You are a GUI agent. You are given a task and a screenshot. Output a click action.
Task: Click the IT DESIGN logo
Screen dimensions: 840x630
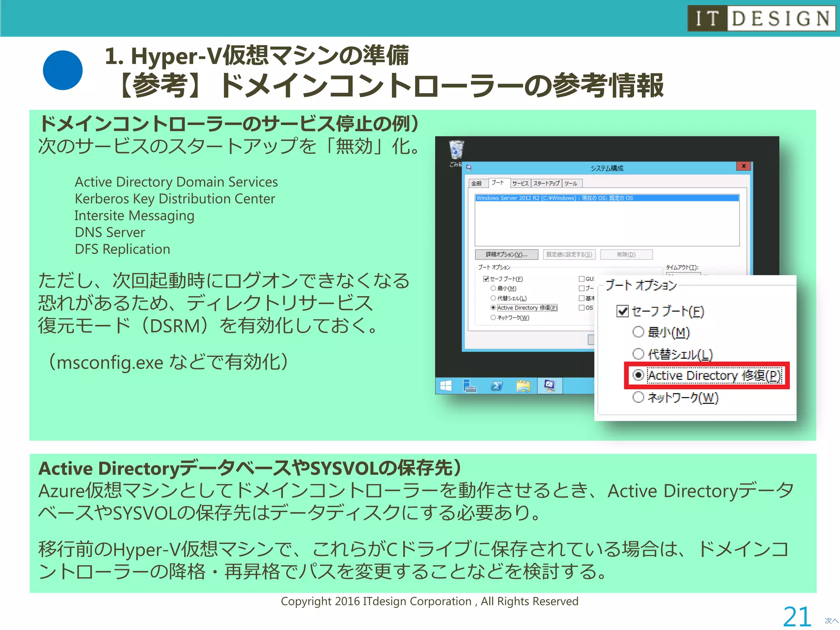pyautogui.click(x=761, y=18)
